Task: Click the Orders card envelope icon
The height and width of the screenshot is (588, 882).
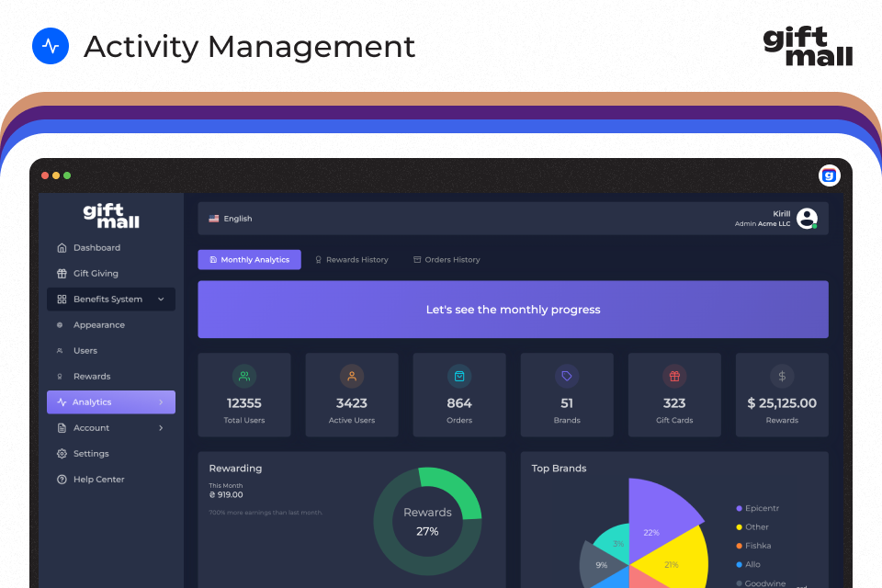Action: tap(459, 376)
